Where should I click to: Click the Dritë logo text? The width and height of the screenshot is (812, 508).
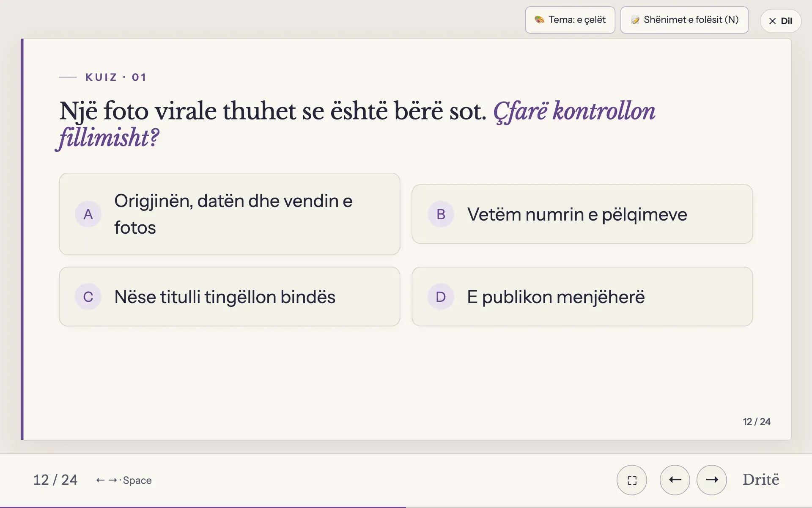point(761,480)
